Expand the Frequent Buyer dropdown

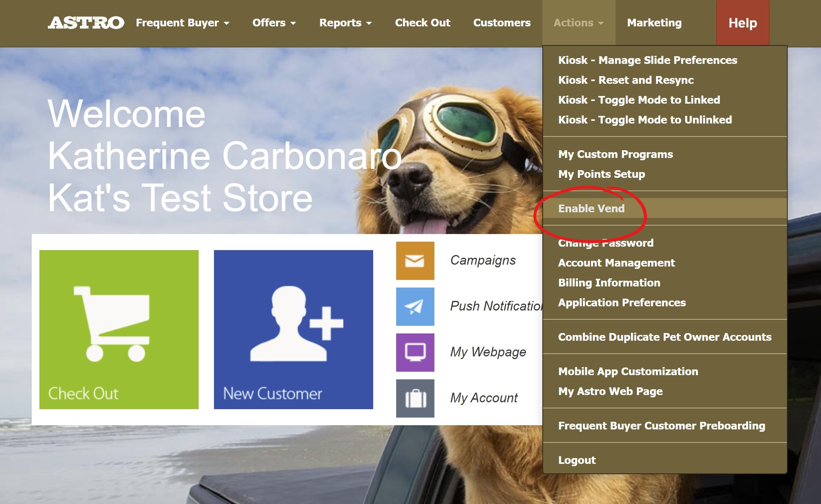pyautogui.click(x=182, y=23)
